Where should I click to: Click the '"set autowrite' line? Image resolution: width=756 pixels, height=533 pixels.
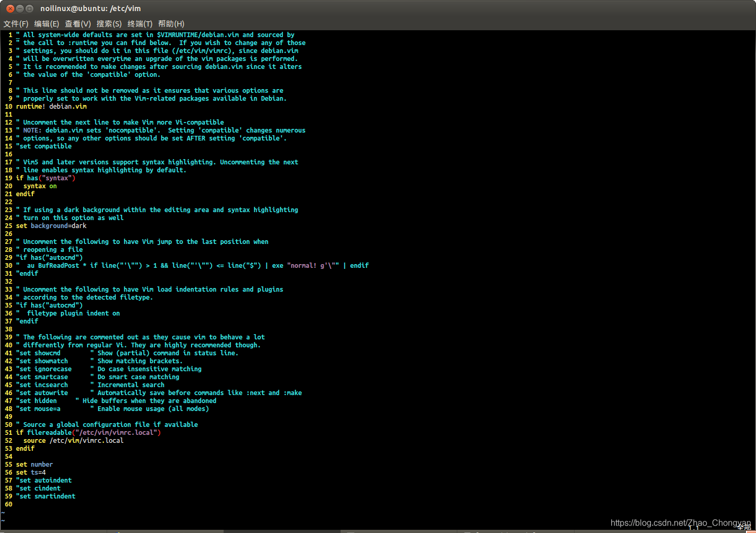[x=159, y=393]
